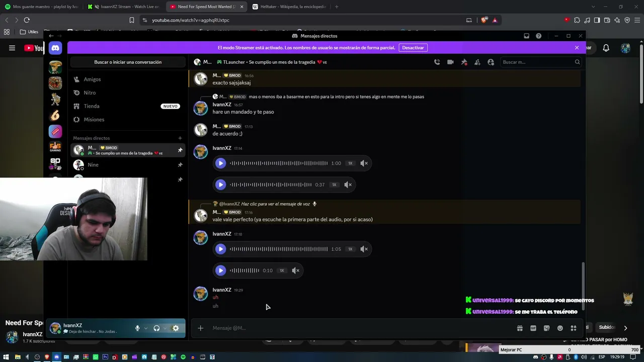Open the pink-purple server icon in sidebar
Viewport: 644px width, 362px height.
point(55,131)
